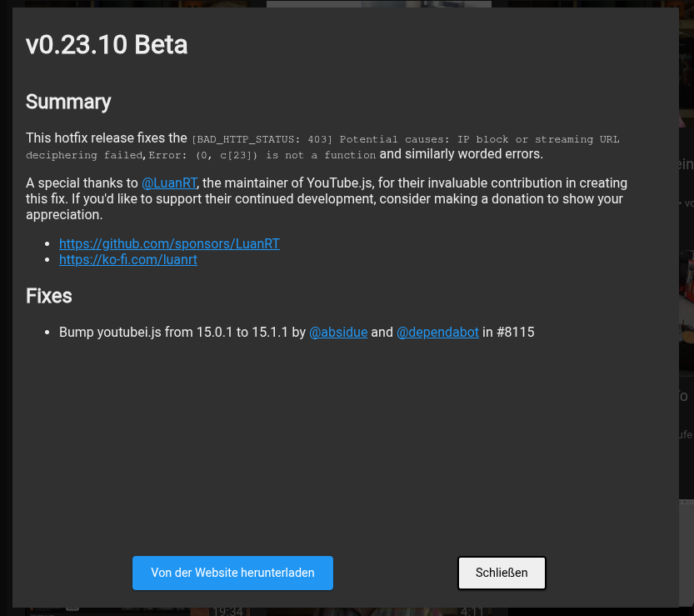
Task: Click the BAD_HTTP_STATUS: 403 error code text
Action: pyautogui.click(x=262, y=139)
